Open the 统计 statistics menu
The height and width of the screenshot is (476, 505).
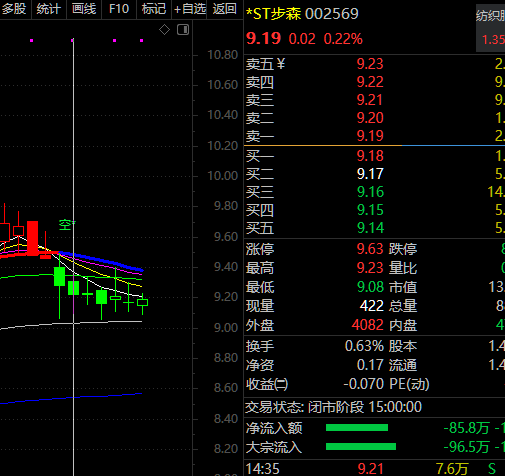(49, 9)
